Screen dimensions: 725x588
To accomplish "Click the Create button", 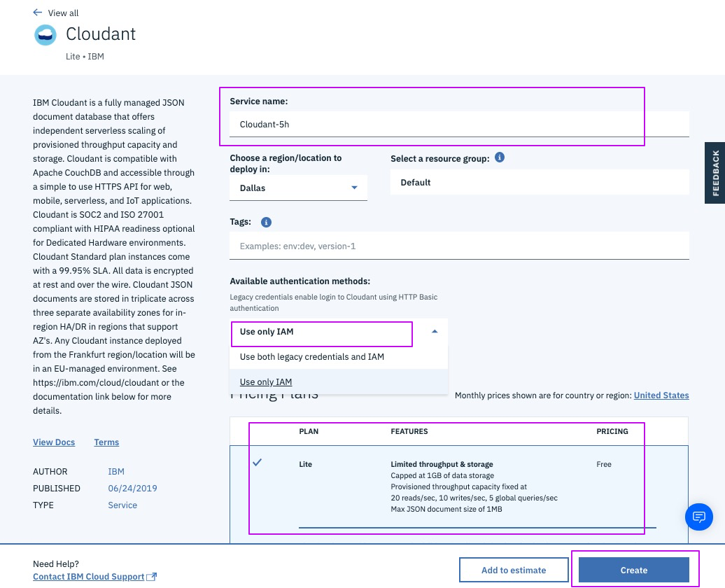I will point(633,570).
